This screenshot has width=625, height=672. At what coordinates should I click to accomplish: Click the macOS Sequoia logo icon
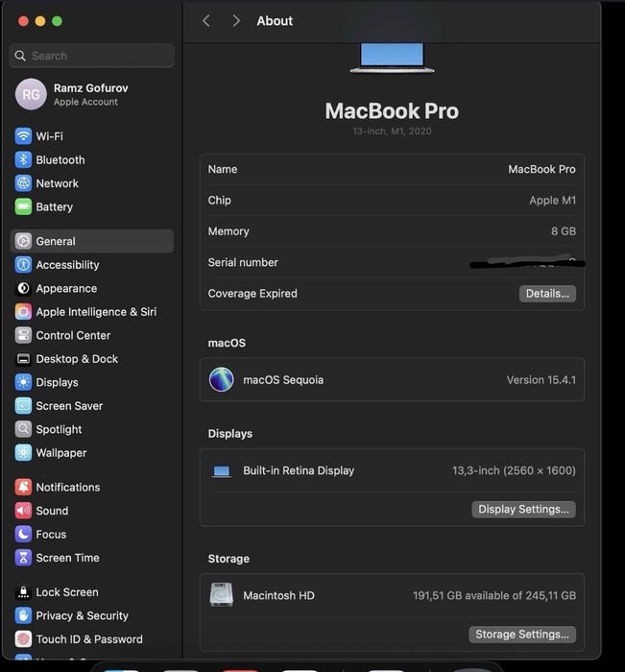point(221,380)
